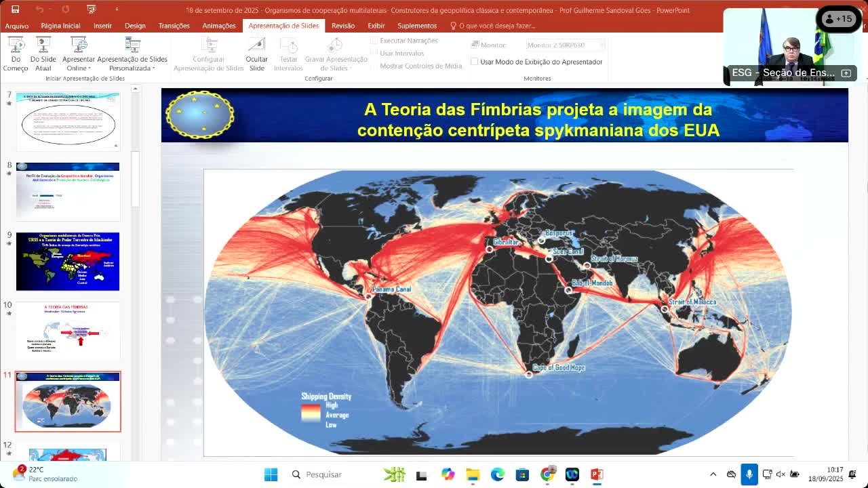Click the Bab el-Mandeb label
868x488 pixels.
tap(592, 283)
